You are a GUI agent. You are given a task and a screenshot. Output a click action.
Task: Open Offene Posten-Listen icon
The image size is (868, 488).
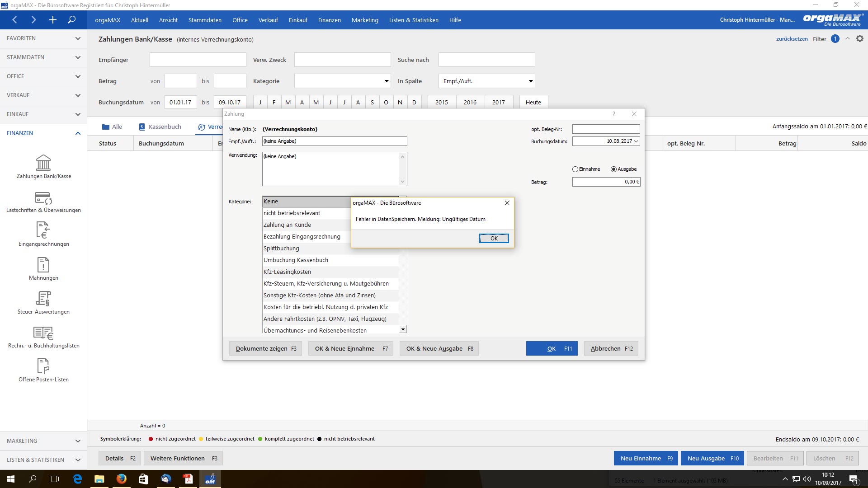point(43,370)
